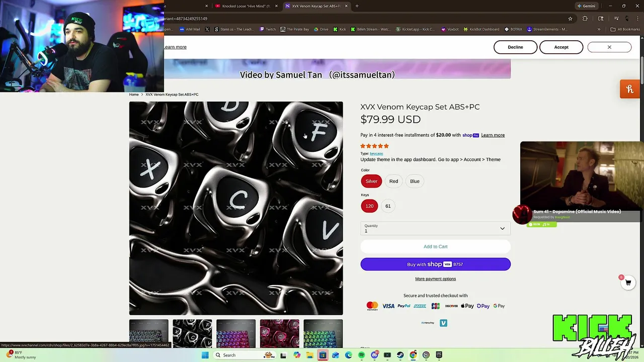
Task: Click the keycaps type link
Action: coord(376,153)
